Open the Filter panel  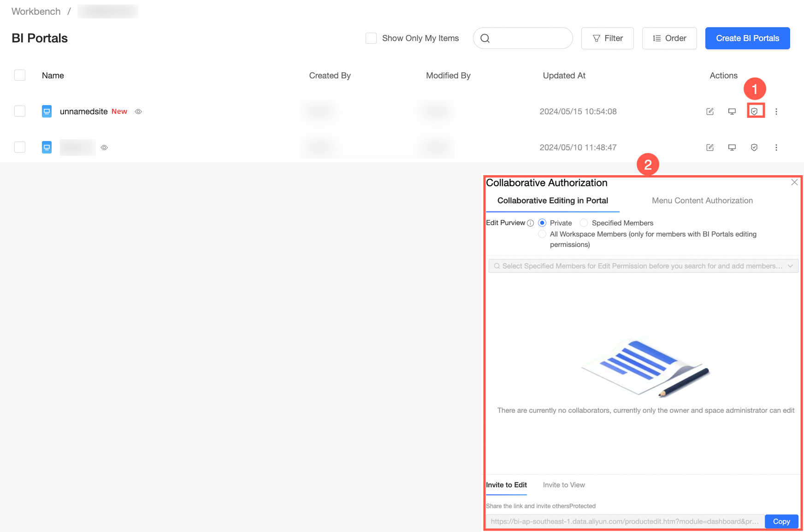pos(607,38)
